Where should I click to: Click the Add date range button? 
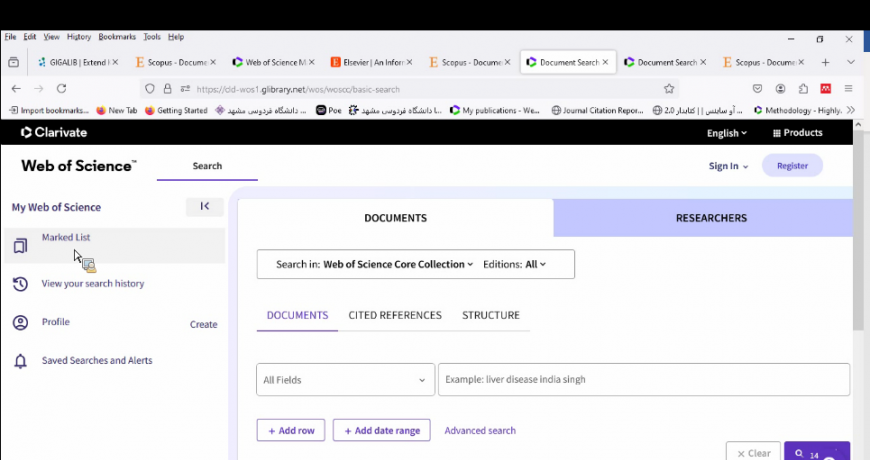(x=382, y=431)
